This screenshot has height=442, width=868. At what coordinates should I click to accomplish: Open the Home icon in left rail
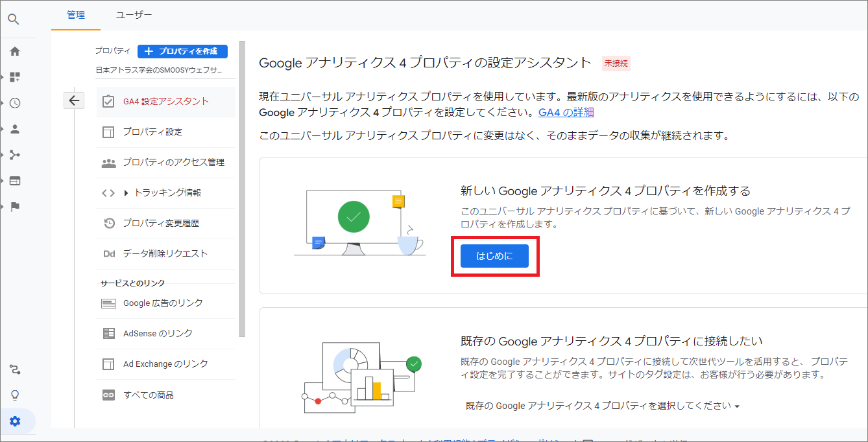[x=15, y=51]
